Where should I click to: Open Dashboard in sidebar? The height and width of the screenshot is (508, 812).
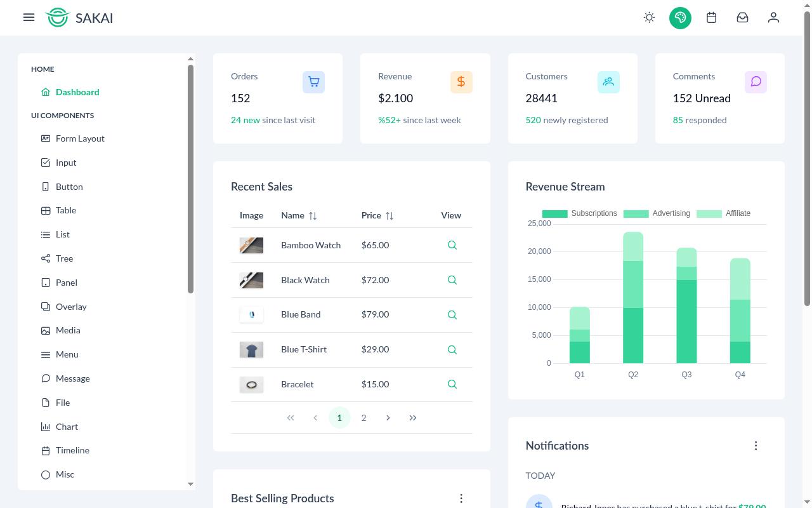tap(107, 92)
